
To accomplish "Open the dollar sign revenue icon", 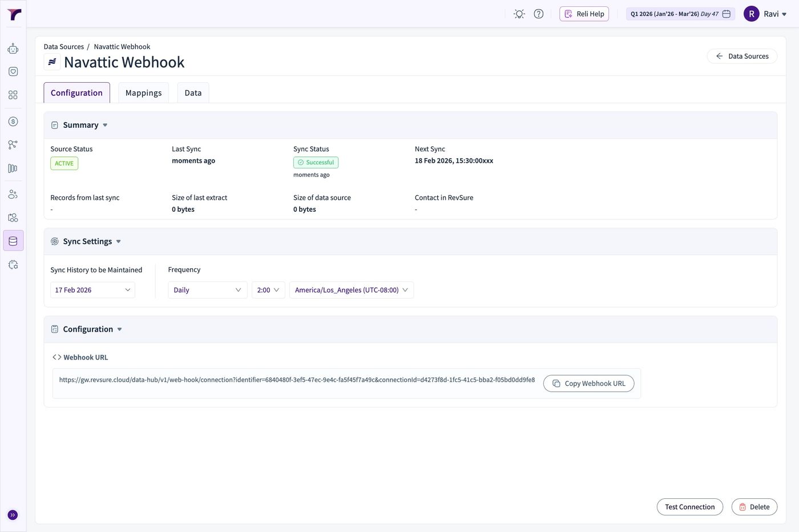I will pos(13,122).
